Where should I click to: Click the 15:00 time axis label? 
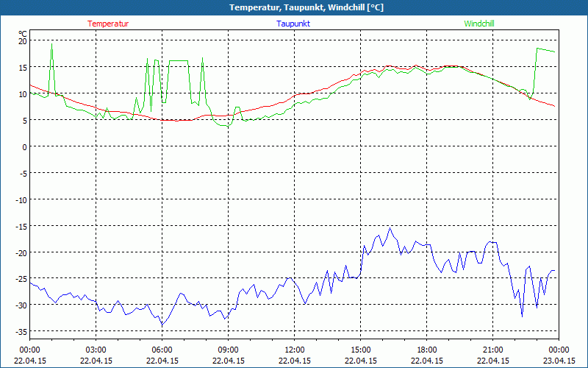click(360, 350)
